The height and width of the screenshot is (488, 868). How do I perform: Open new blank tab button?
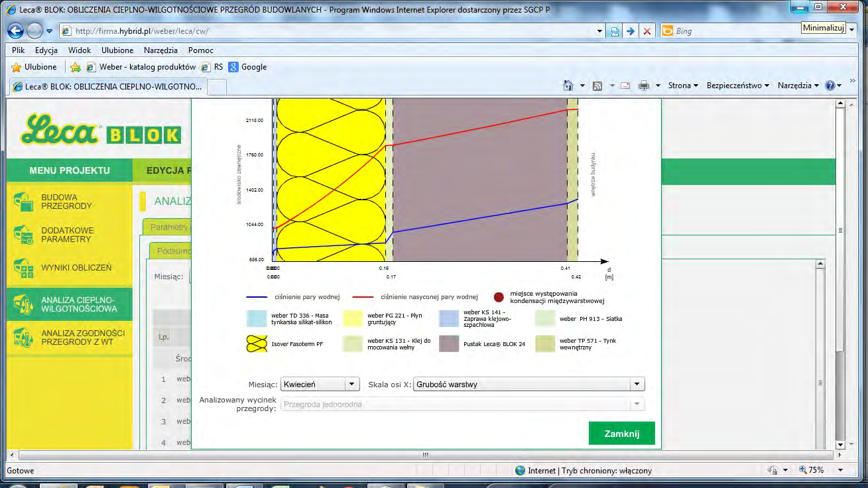point(217,87)
